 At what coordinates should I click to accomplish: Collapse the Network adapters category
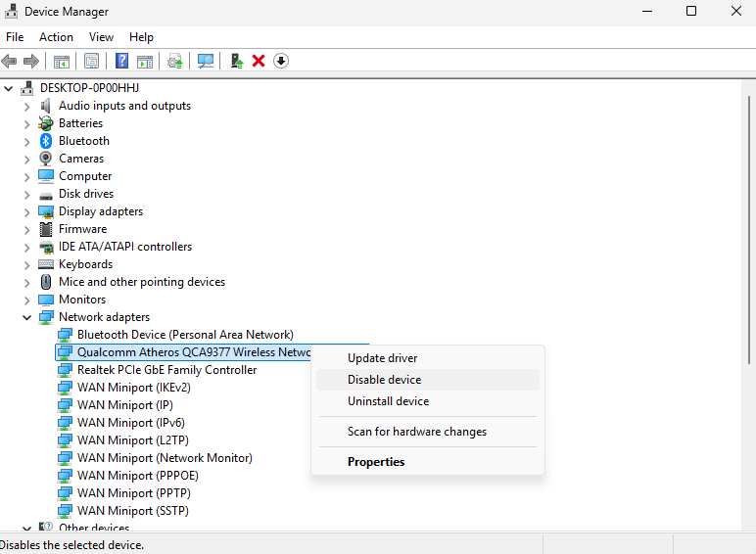tap(27, 317)
